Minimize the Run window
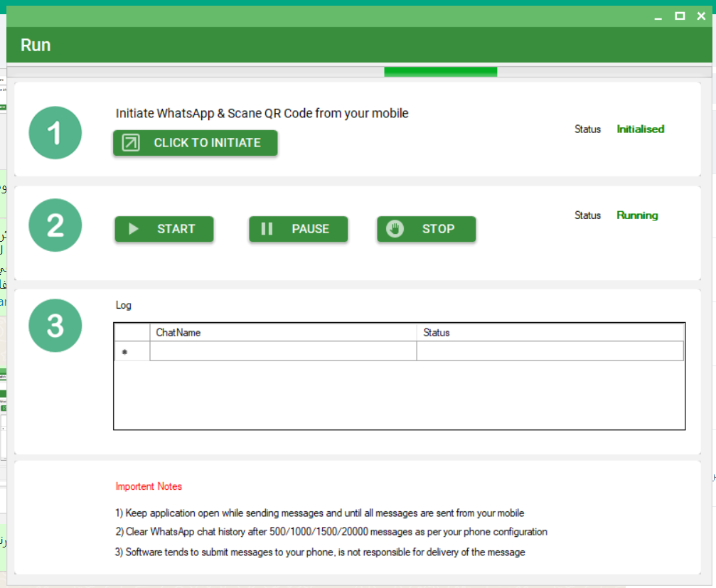Screen dimensions: 716x588 [x=658, y=17]
